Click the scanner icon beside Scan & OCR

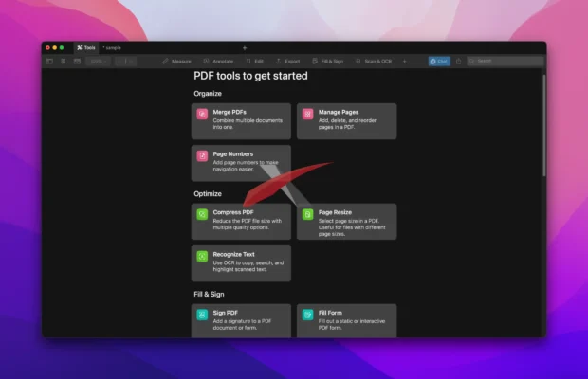pos(358,61)
